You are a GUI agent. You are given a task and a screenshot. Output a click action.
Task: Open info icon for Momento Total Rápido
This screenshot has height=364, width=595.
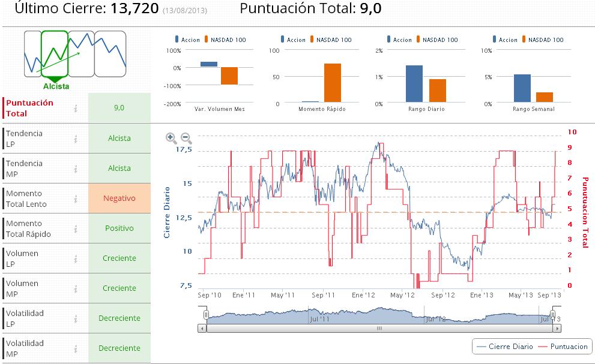[76, 229]
